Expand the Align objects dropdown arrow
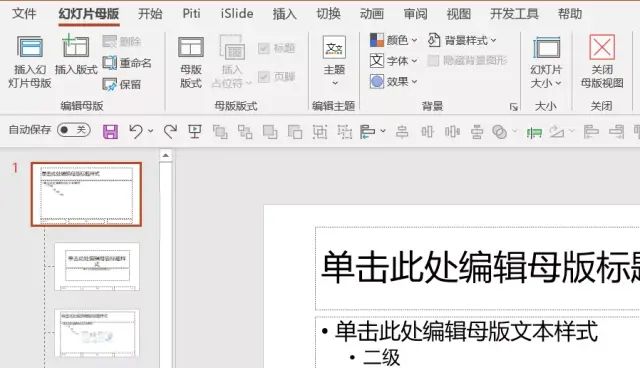 pos(383,131)
